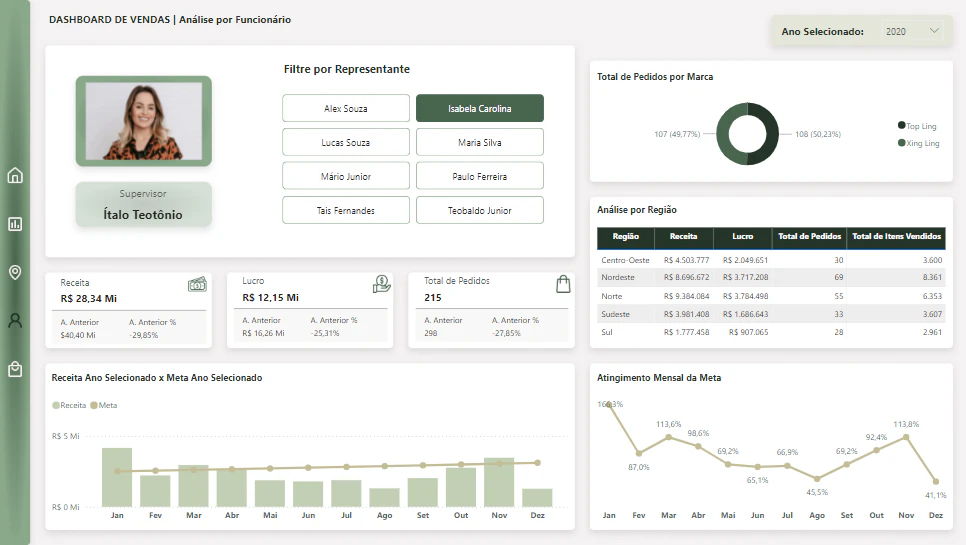
Task: Click the Top Ling legend swatch
Action: tap(901, 126)
